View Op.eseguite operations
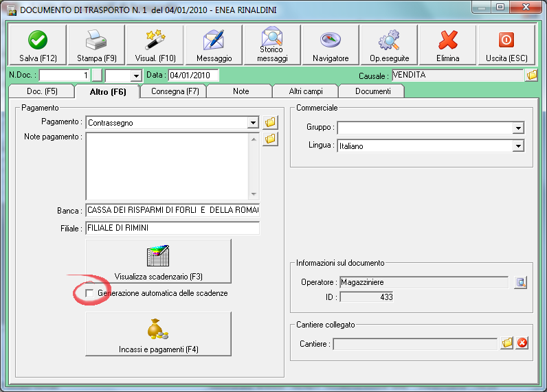Viewport: 547px width, 392px height. (x=390, y=45)
